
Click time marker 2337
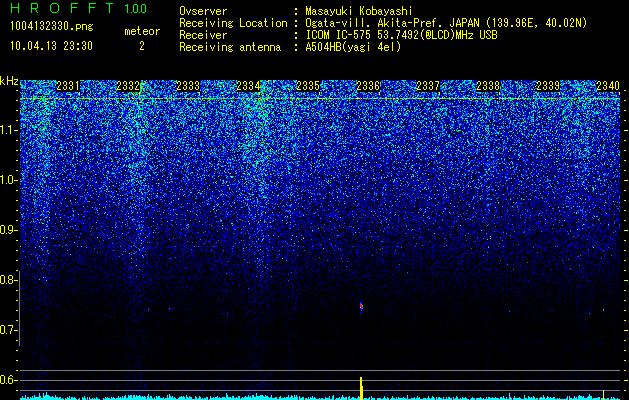(x=428, y=85)
